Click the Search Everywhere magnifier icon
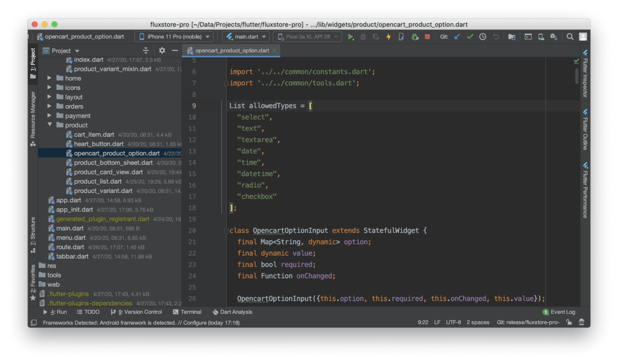 pos(570,37)
